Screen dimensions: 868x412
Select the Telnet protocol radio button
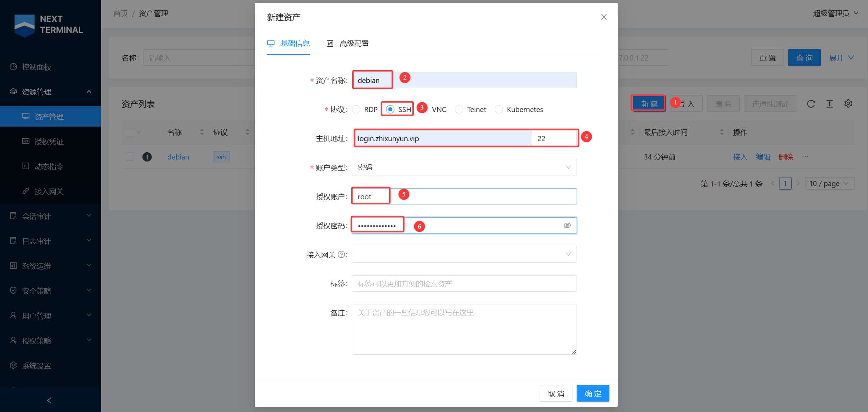click(x=459, y=110)
